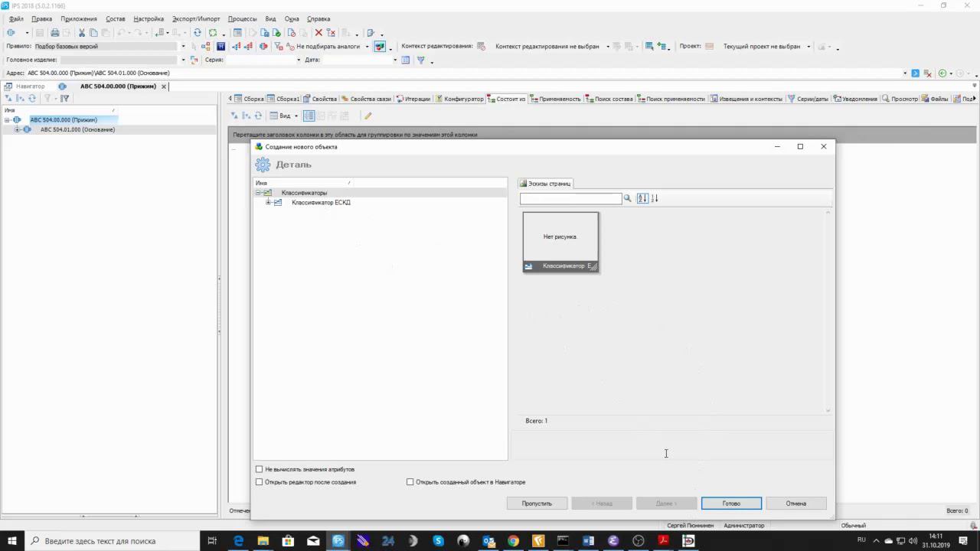980x551 pixels.
Task: Open the Файл menu
Action: click(16, 18)
